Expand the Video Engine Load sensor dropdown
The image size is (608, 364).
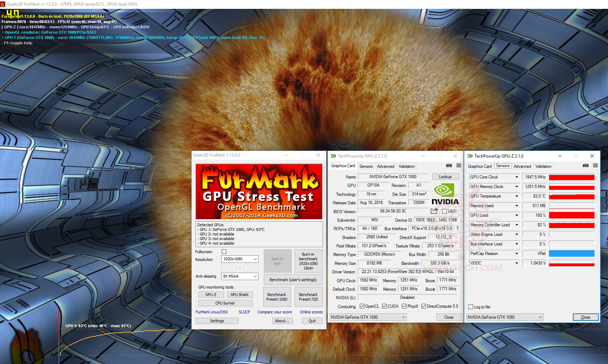click(517, 234)
